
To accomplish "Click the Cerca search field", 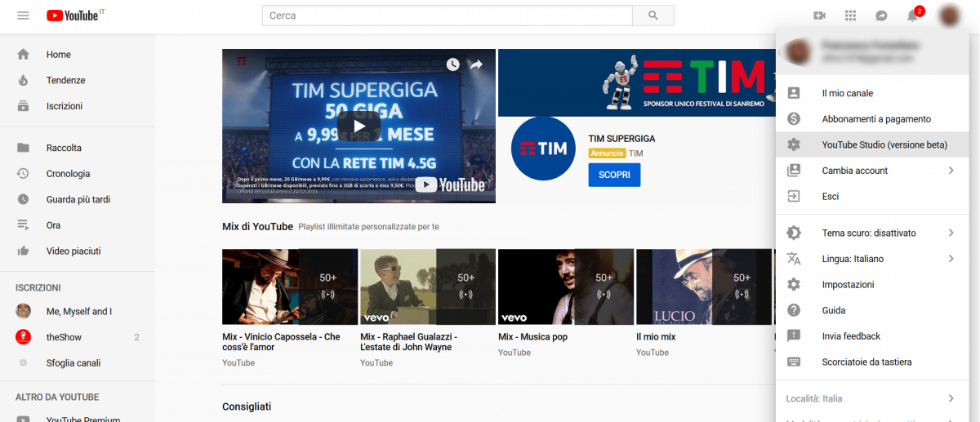I will click(x=447, y=16).
